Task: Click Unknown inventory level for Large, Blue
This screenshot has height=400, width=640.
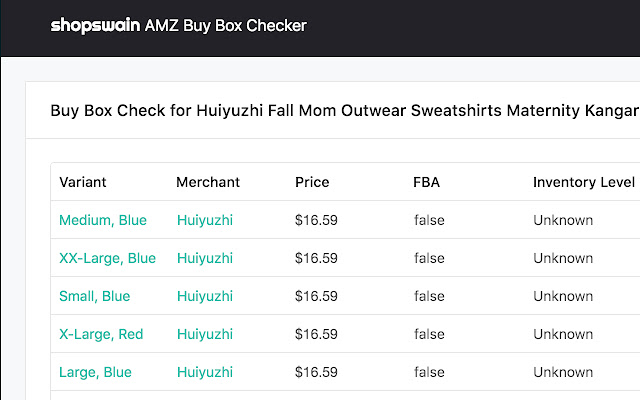Action: click(563, 372)
